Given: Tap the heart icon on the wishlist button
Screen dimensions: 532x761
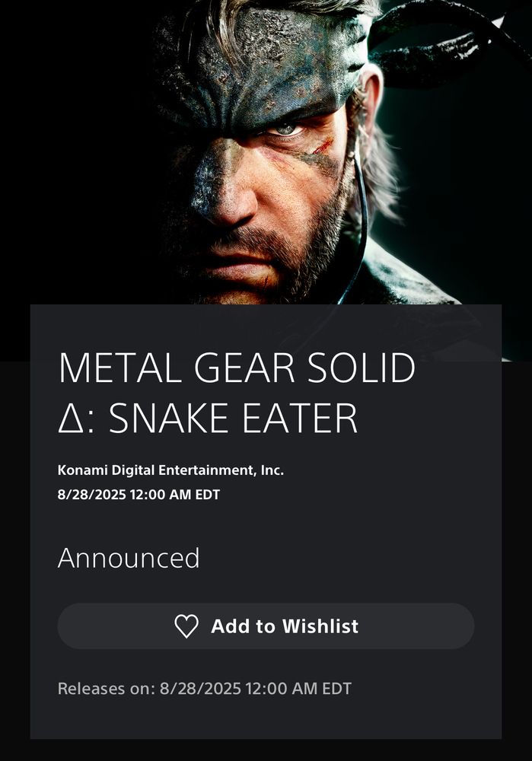Looking at the screenshot, I should 186,626.
